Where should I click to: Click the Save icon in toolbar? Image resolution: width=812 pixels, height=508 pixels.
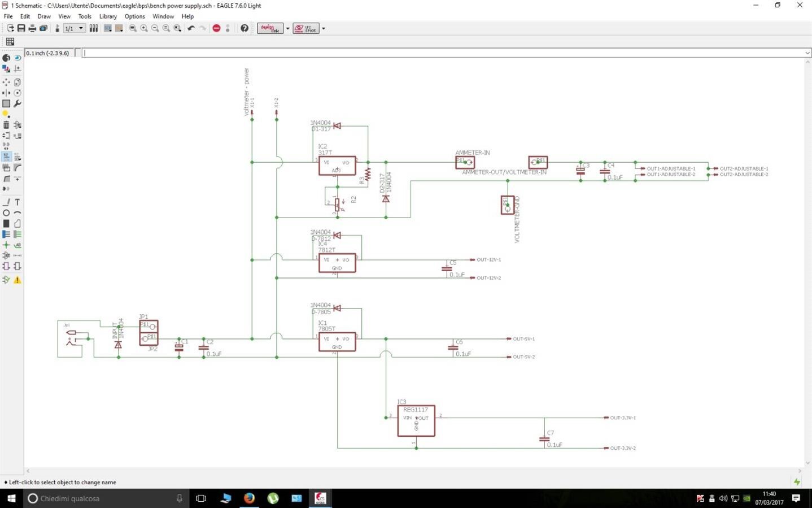point(21,28)
